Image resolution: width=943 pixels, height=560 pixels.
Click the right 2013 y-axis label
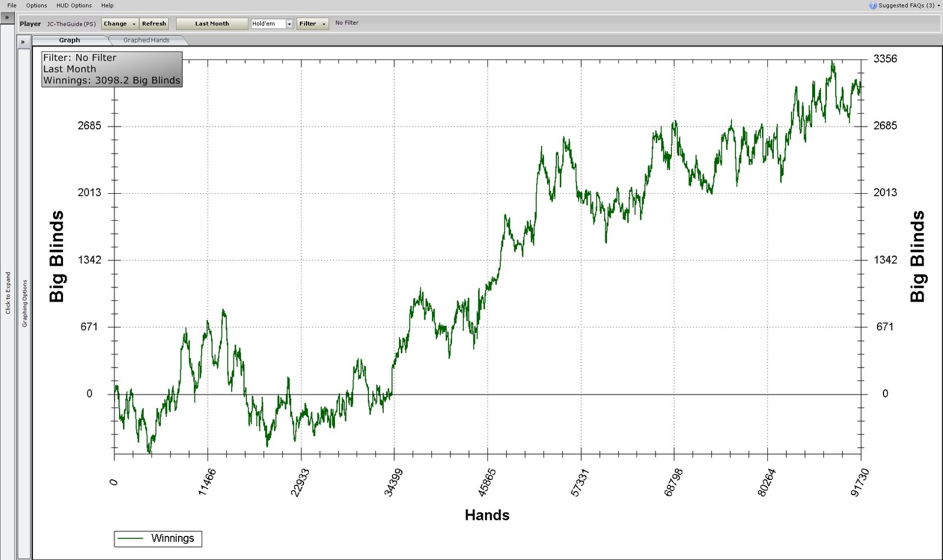885,193
